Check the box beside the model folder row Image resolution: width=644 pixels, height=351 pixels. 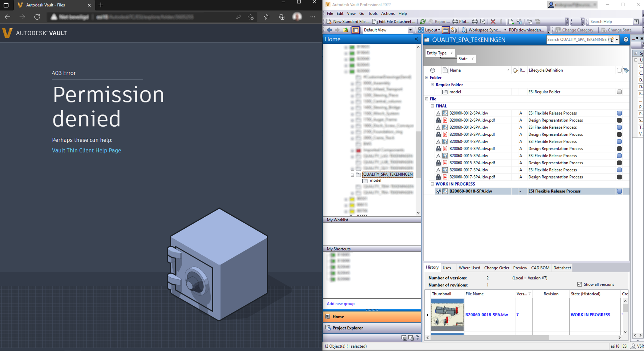point(620,92)
